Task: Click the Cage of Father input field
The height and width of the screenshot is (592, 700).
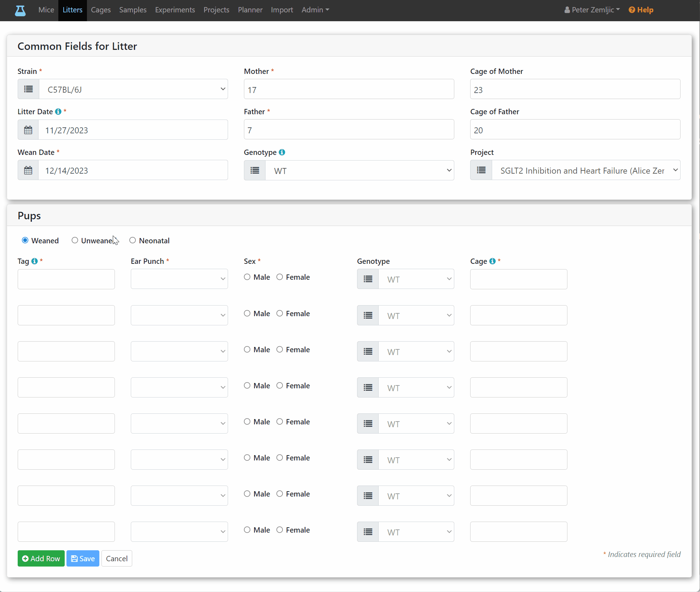Action: [575, 129]
